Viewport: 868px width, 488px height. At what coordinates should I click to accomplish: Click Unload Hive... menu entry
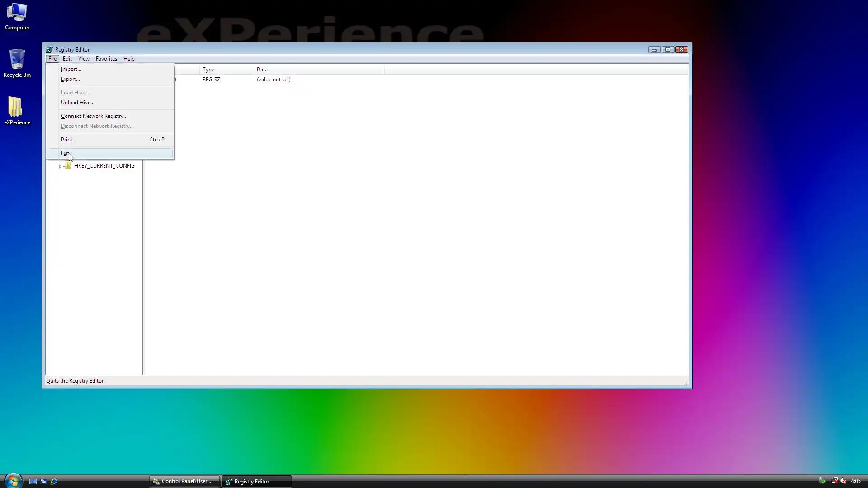[77, 103]
